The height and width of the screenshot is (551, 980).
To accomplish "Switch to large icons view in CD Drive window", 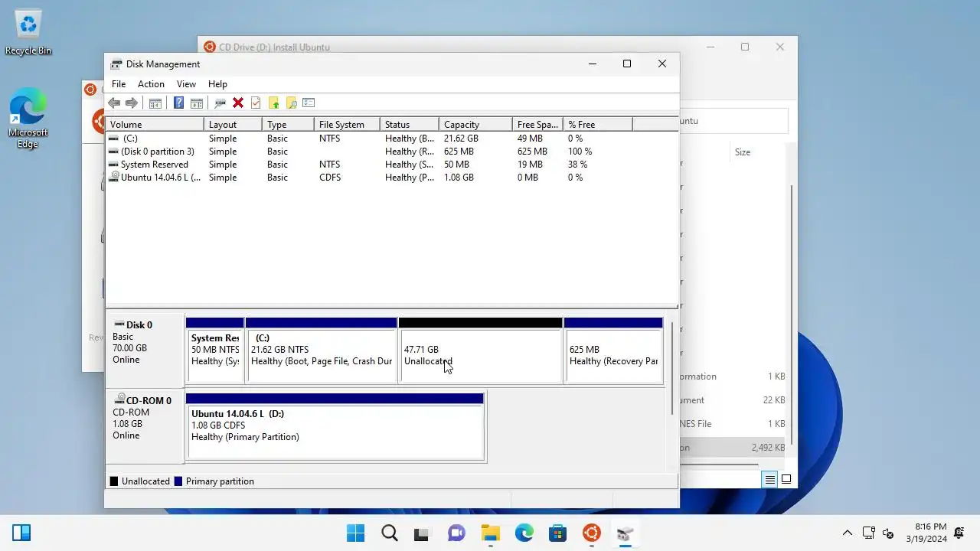I will point(786,480).
